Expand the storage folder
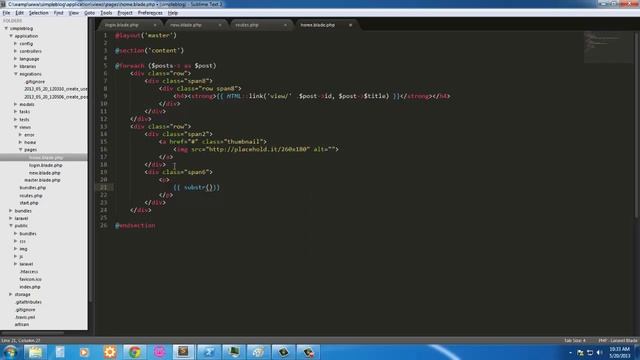The width and height of the screenshot is (640, 360). 11,294
